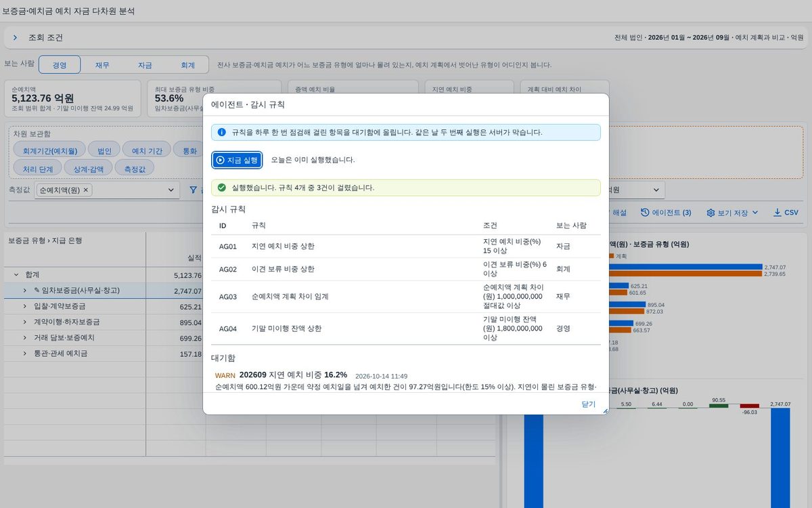812x508 pixels.
Task: Click the 예치 기간 dimension chip
Action: click(147, 151)
